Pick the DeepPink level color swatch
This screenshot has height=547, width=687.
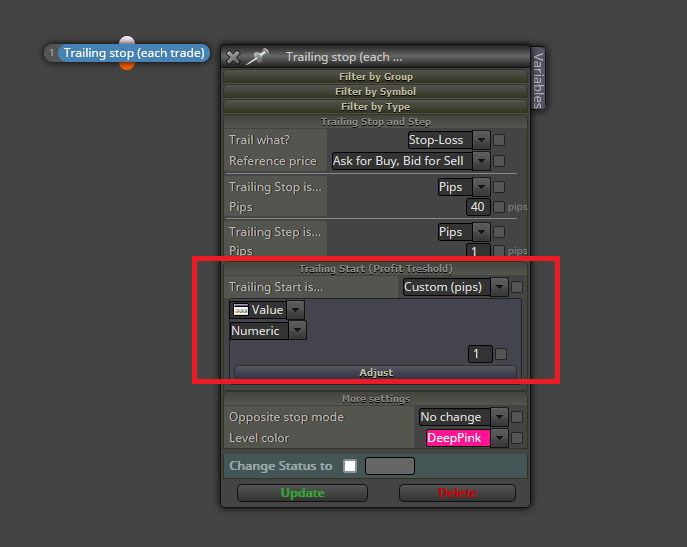click(x=458, y=438)
